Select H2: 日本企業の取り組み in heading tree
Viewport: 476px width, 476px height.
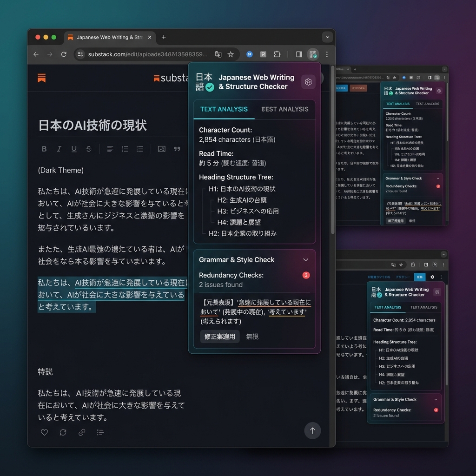[x=243, y=233]
